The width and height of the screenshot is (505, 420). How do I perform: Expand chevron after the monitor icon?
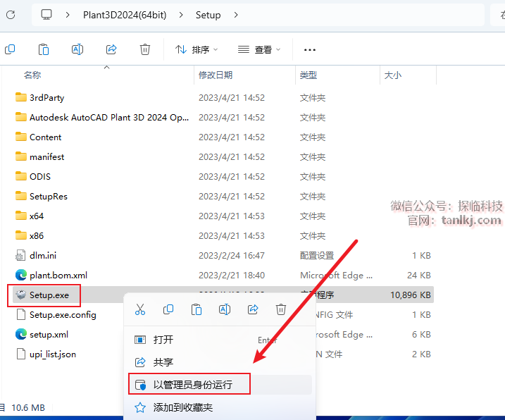click(68, 15)
